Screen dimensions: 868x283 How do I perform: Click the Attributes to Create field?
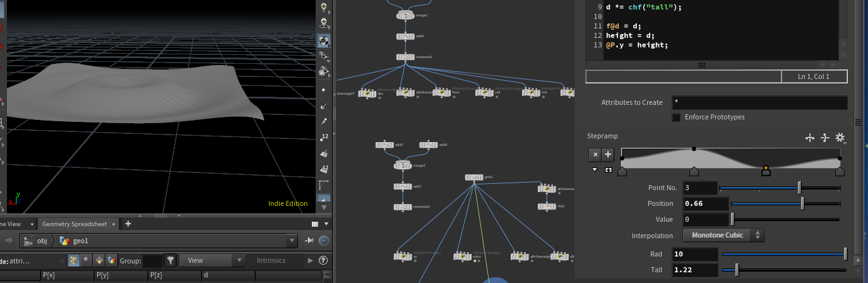[758, 102]
